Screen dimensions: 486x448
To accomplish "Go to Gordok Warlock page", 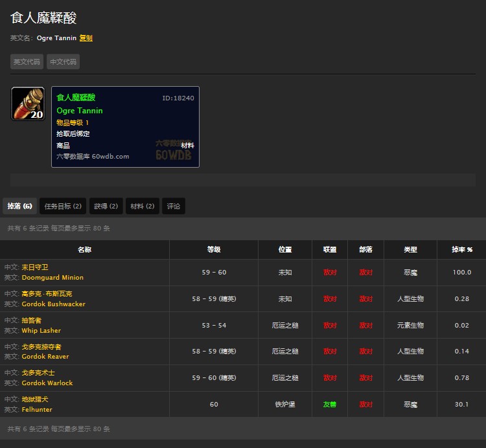I will pyautogui.click(x=47, y=383).
